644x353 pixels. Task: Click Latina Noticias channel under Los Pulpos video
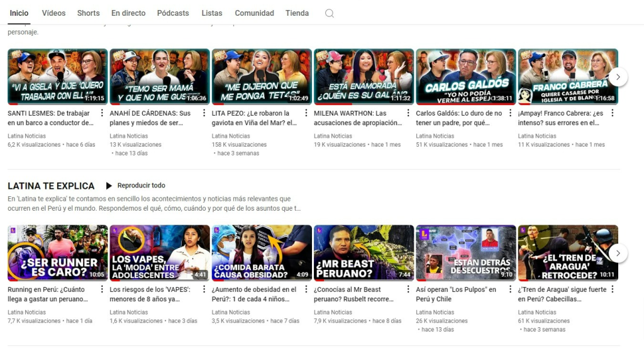pyautogui.click(x=435, y=312)
